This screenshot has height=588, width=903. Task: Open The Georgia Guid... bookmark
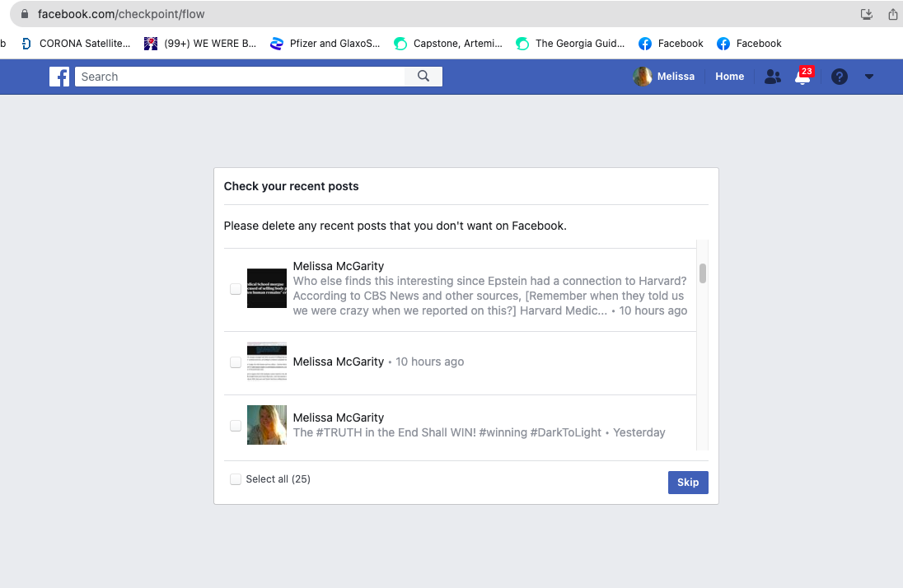[570, 44]
